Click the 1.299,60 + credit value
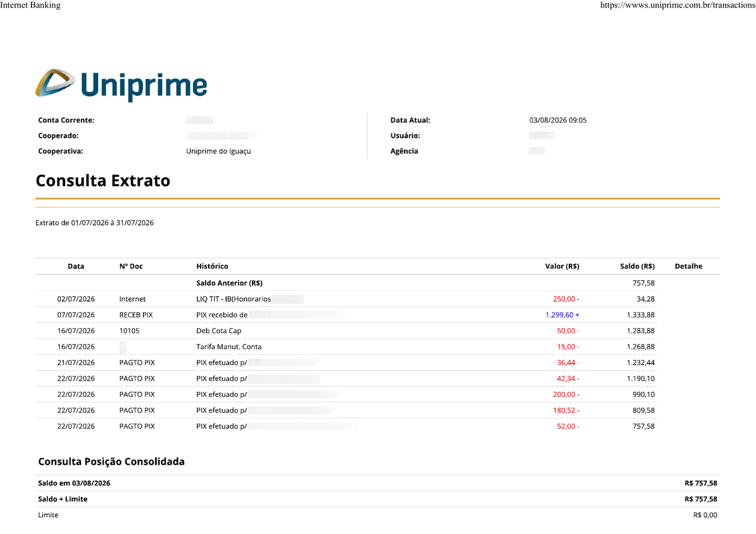 tap(562, 314)
